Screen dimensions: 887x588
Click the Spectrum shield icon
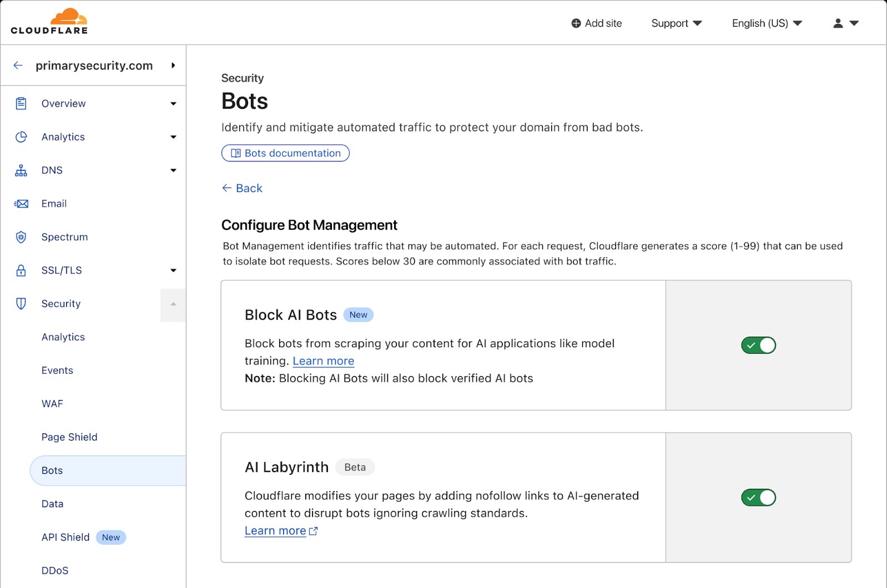tap(21, 237)
